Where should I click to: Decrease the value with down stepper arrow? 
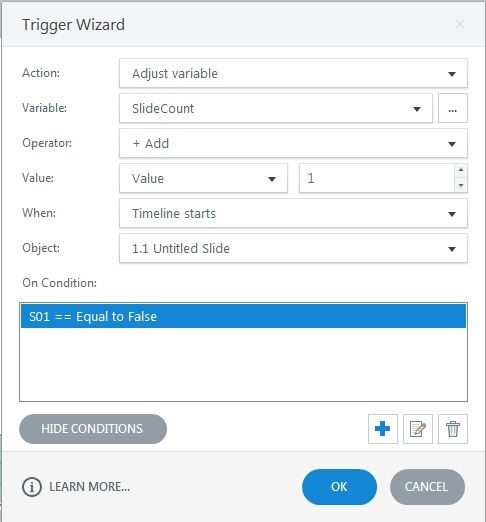coord(461,185)
